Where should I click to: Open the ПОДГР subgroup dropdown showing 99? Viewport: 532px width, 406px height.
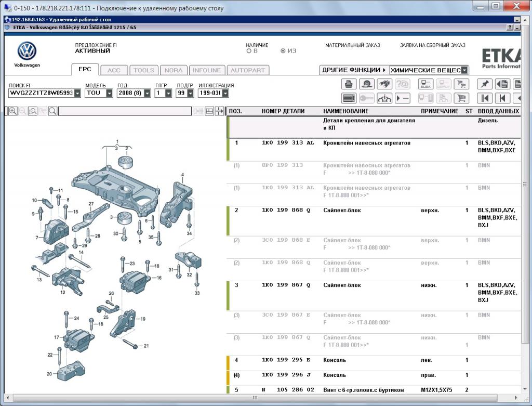(190, 93)
